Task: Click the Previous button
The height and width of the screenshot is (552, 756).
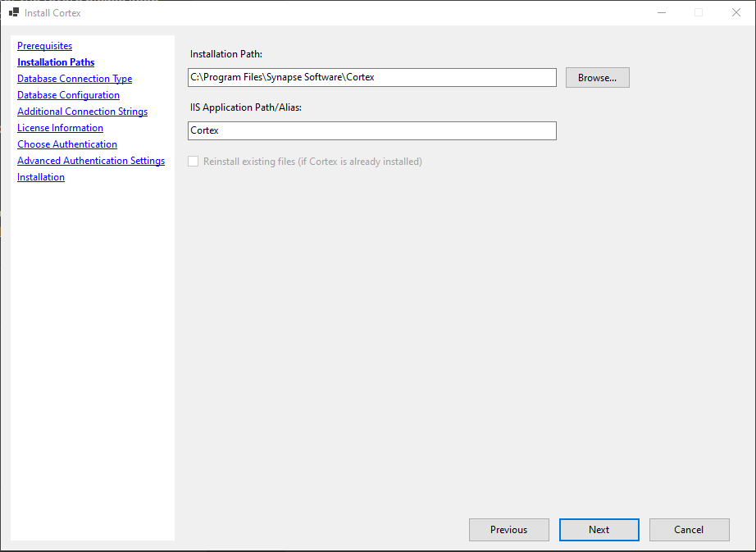Action: [x=508, y=529]
